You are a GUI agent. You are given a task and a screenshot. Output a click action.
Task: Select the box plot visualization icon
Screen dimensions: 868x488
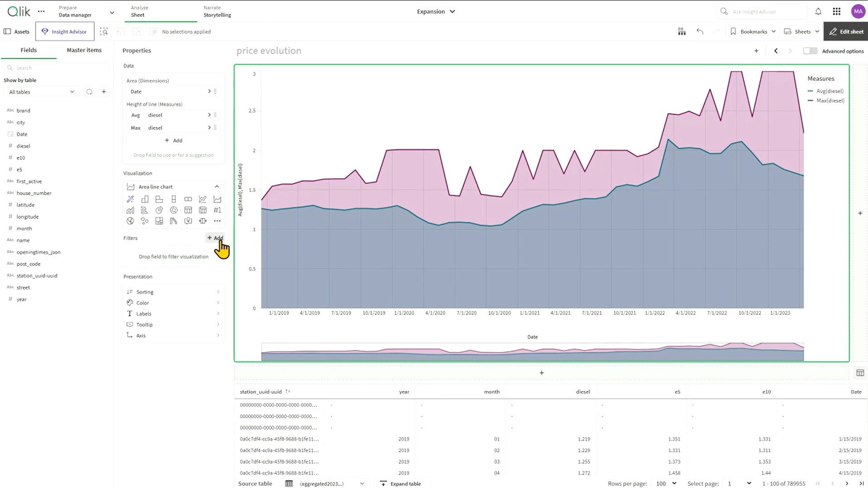pos(203,221)
